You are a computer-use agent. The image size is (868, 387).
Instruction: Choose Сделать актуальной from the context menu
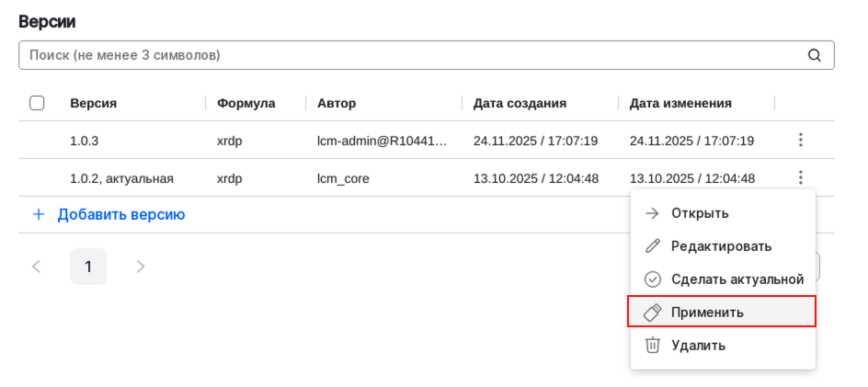click(x=737, y=279)
